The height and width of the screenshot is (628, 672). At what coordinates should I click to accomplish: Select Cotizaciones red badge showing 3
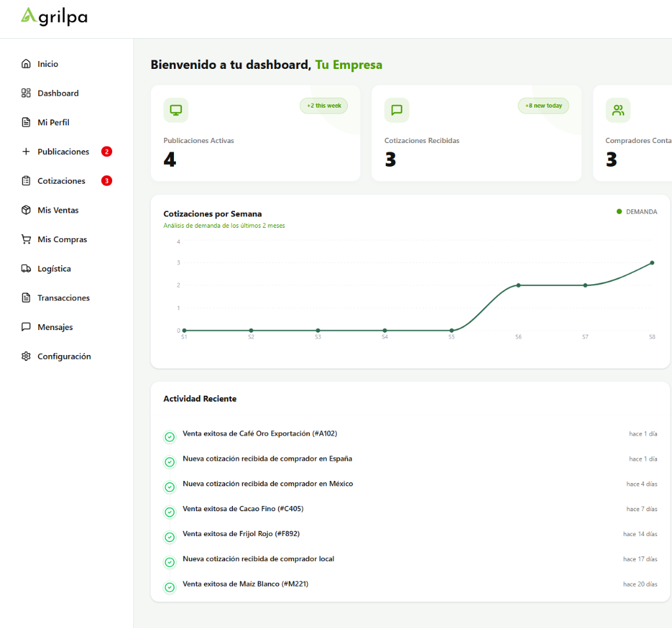click(x=106, y=181)
